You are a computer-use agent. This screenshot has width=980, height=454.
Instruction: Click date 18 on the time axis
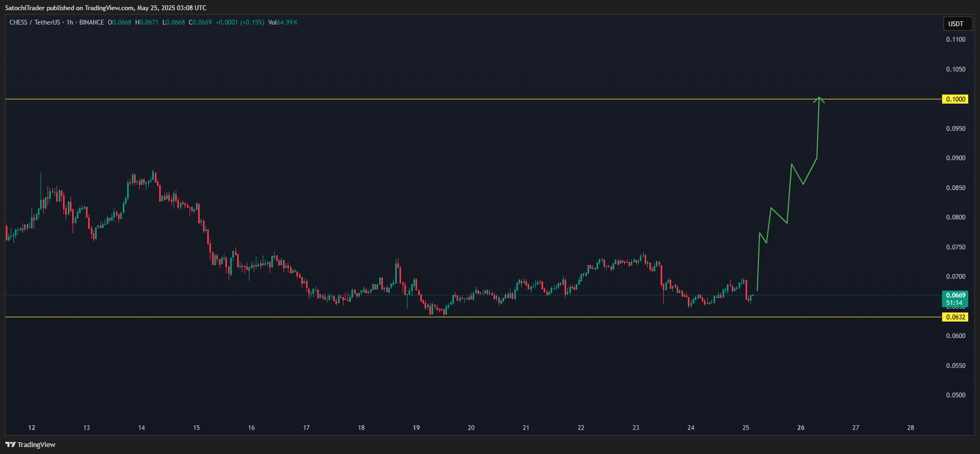(x=362, y=428)
